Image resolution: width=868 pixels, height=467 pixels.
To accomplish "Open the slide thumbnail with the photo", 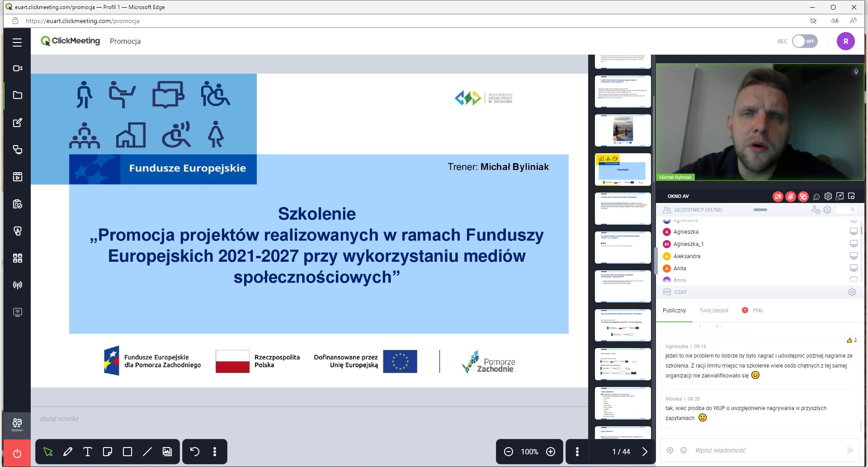I will point(623,130).
